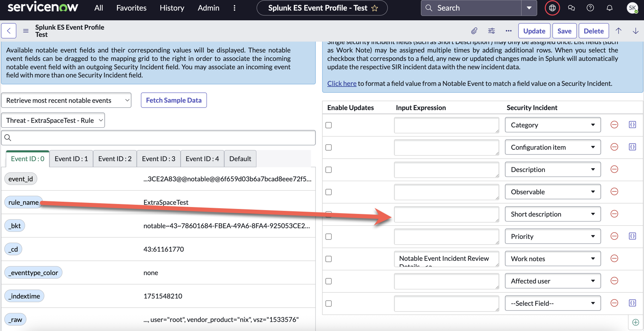This screenshot has width=644, height=331.
Task: Enable updates for the Description row
Action: point(329,170)
